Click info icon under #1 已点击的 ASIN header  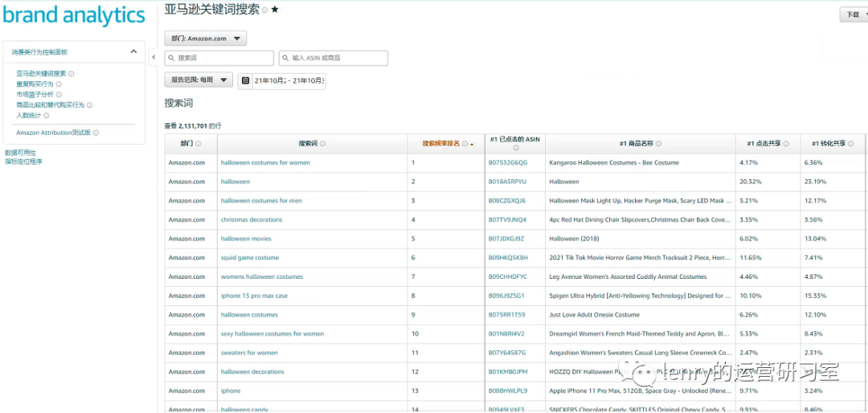(x=516, y=149)
